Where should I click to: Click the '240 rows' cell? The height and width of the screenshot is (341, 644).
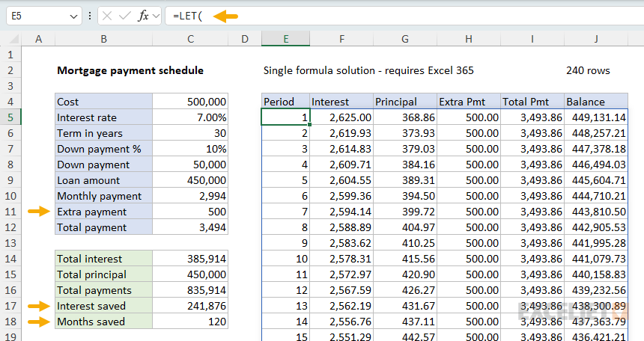tap(588, 70)
